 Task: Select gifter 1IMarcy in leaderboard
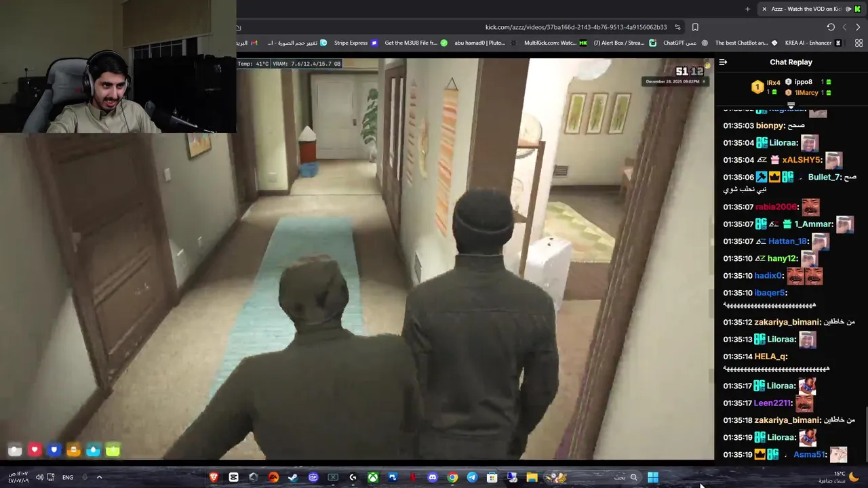(806, 93)
